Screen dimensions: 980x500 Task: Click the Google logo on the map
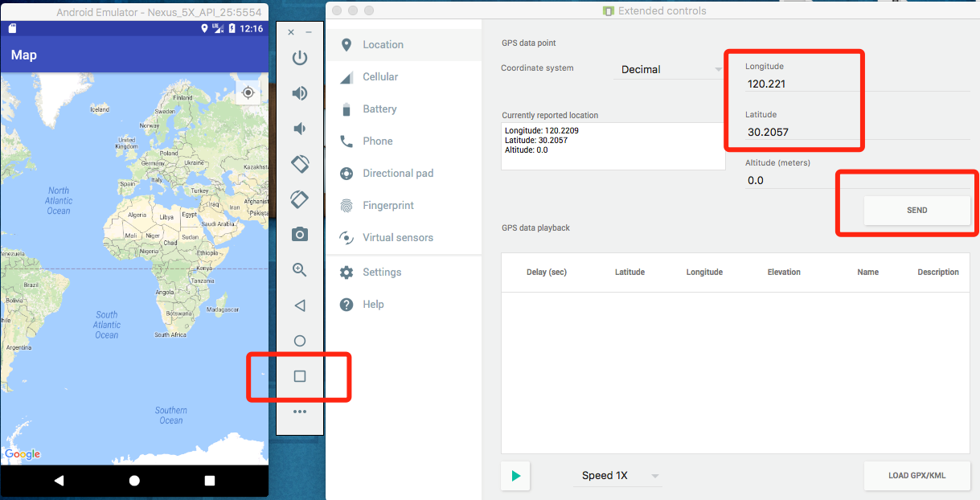pyautogui.click(x=23, y=454)
